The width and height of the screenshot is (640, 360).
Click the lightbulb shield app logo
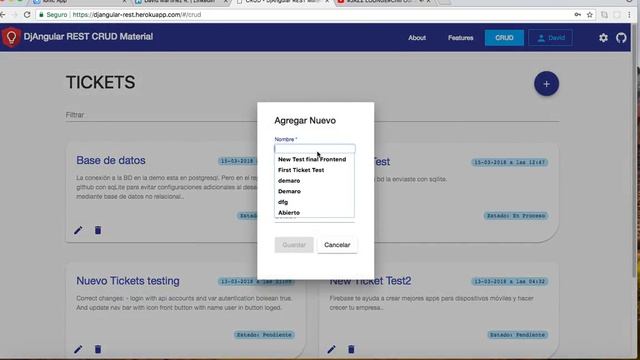coord(11,37)
